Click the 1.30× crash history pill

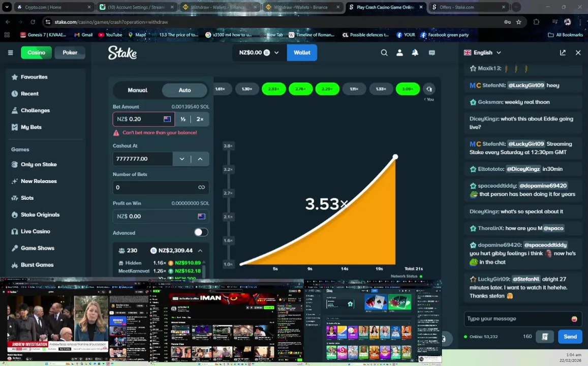click(x=247, y=89)
